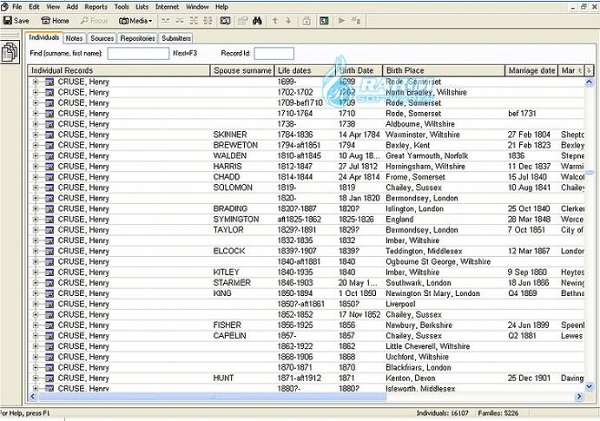Open the Reports menu
Image resolution: width=600 pixels, height=421 pixels.
pos(95,6)
